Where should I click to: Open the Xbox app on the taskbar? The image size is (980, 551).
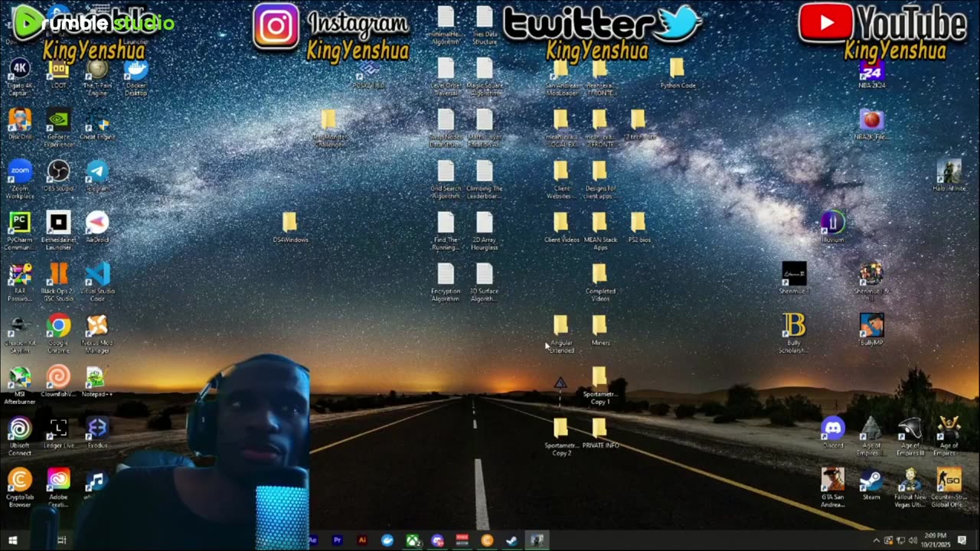coord(412,540)
